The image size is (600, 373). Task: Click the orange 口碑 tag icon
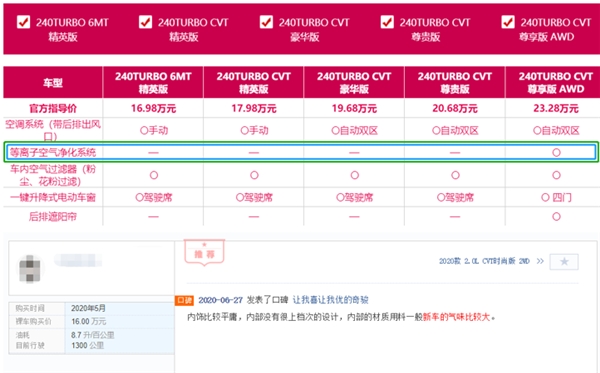click(x=184, y=300)
